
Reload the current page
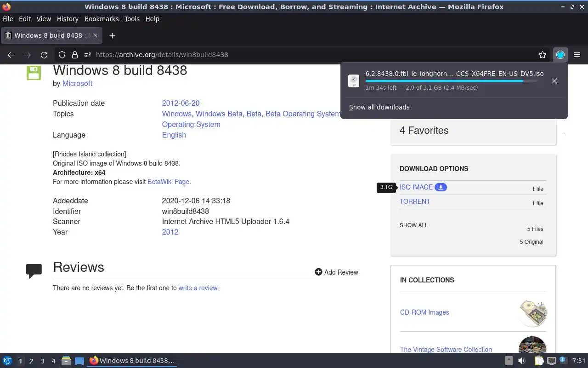[44, 55]
